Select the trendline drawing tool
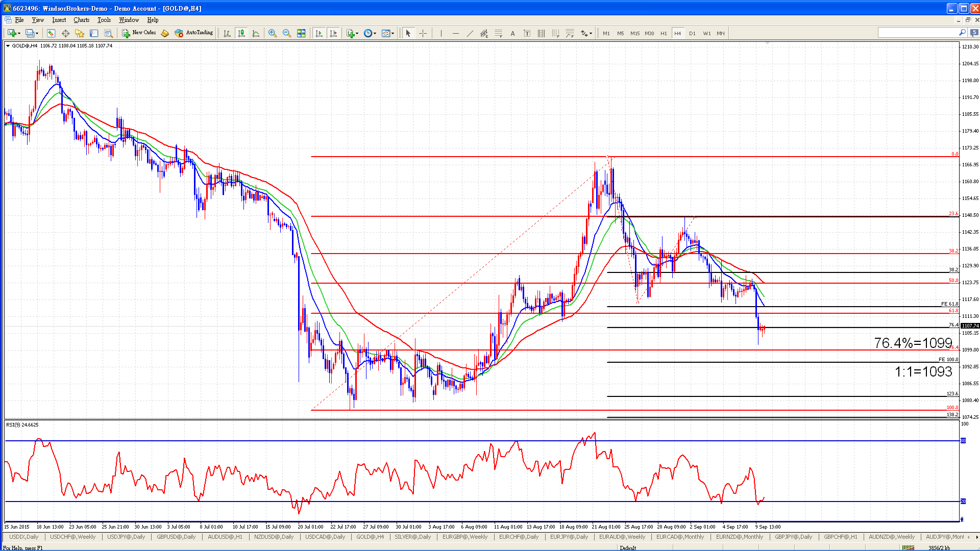 tap(470, 33)
